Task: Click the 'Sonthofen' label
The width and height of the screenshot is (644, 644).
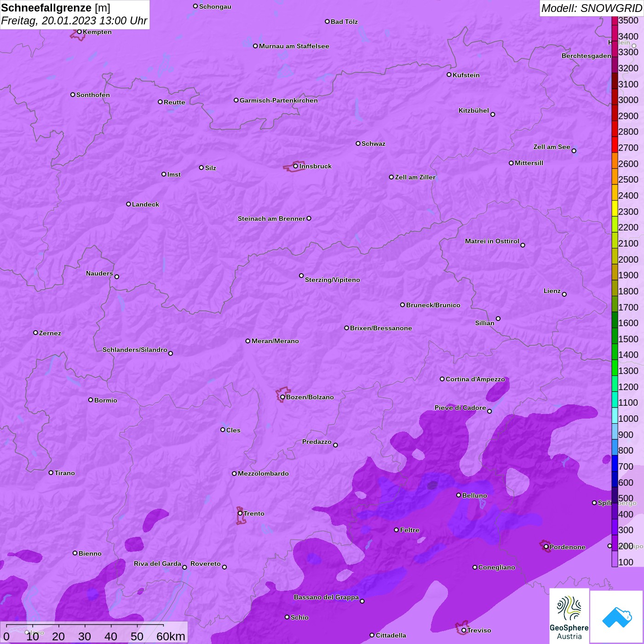Action: click(93, 95)
